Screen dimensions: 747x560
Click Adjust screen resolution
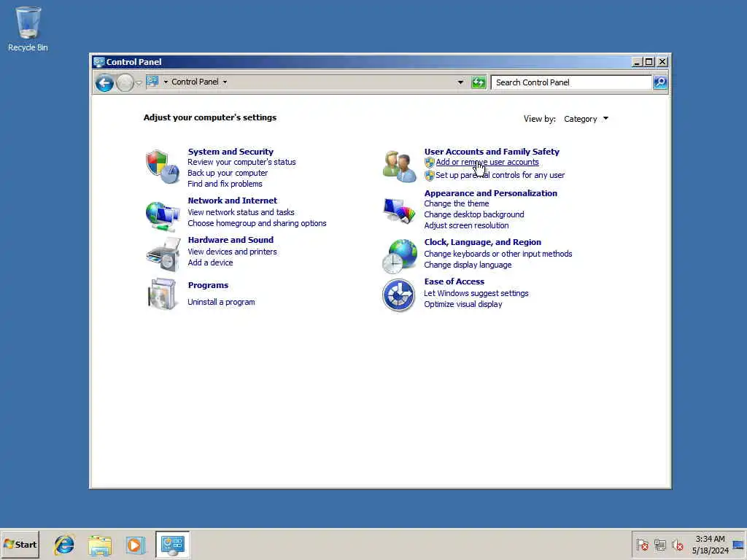click(466, 226)
